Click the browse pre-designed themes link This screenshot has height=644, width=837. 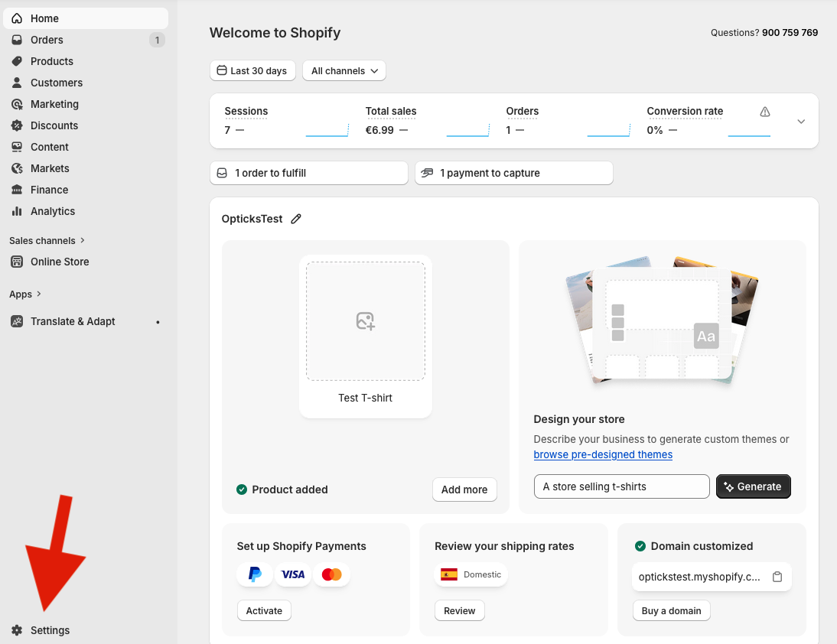603,454
